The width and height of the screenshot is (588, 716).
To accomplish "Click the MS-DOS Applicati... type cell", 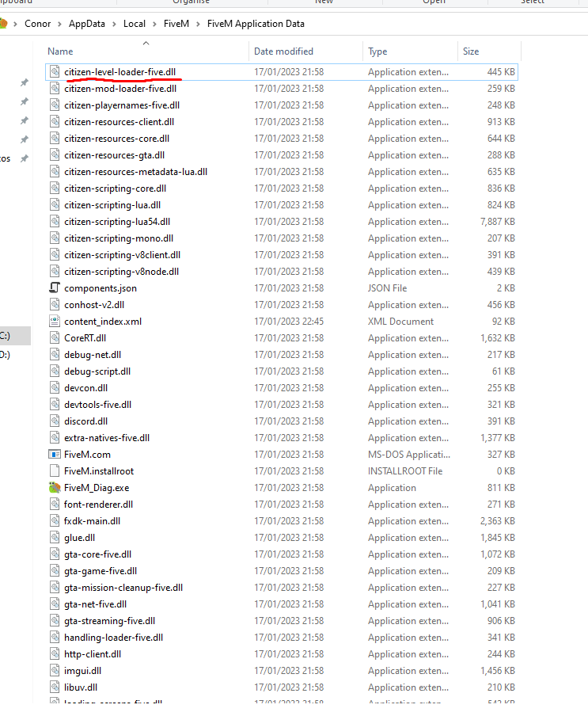I will (408, 455).
